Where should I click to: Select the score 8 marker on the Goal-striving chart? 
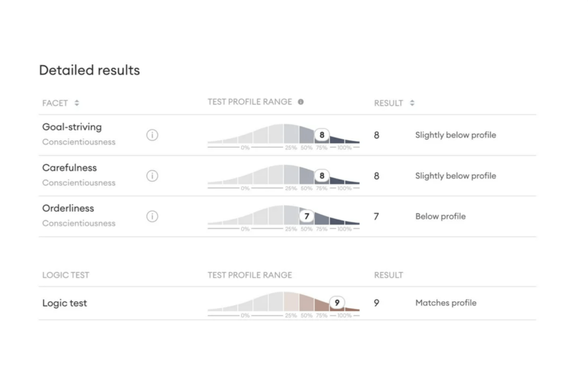coord(322,135)
